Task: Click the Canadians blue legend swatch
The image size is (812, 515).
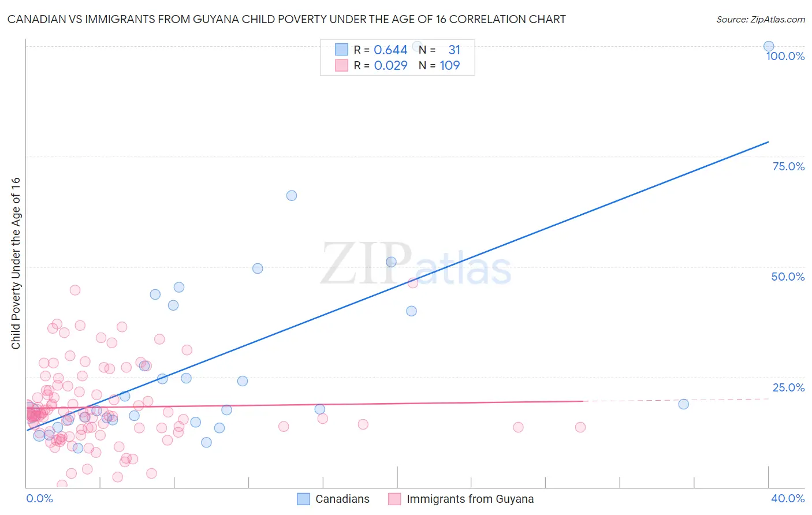Action: [x=304, y=499]
